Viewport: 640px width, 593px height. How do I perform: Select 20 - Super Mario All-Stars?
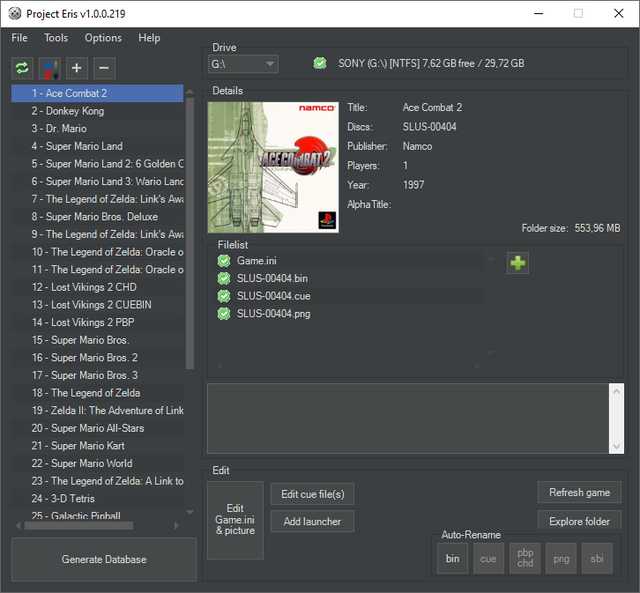tap(98, 428)
